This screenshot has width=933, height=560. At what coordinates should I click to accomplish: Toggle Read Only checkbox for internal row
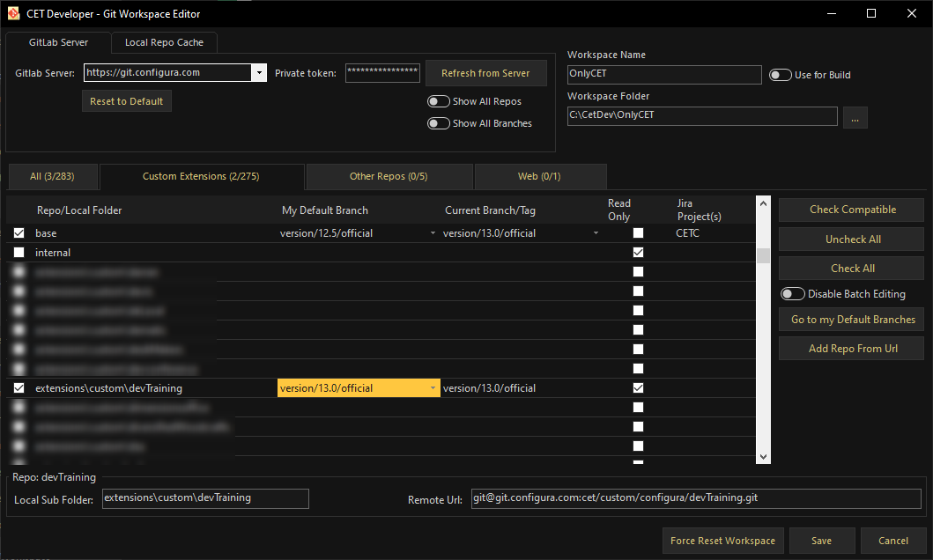coord(639,252)
